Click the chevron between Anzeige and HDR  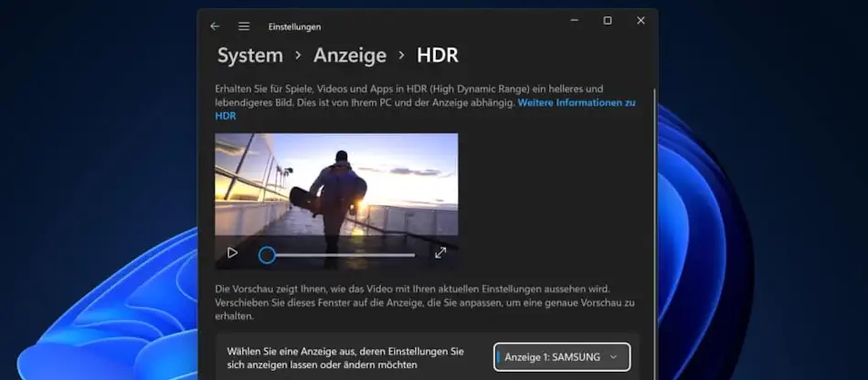(401, 57)
